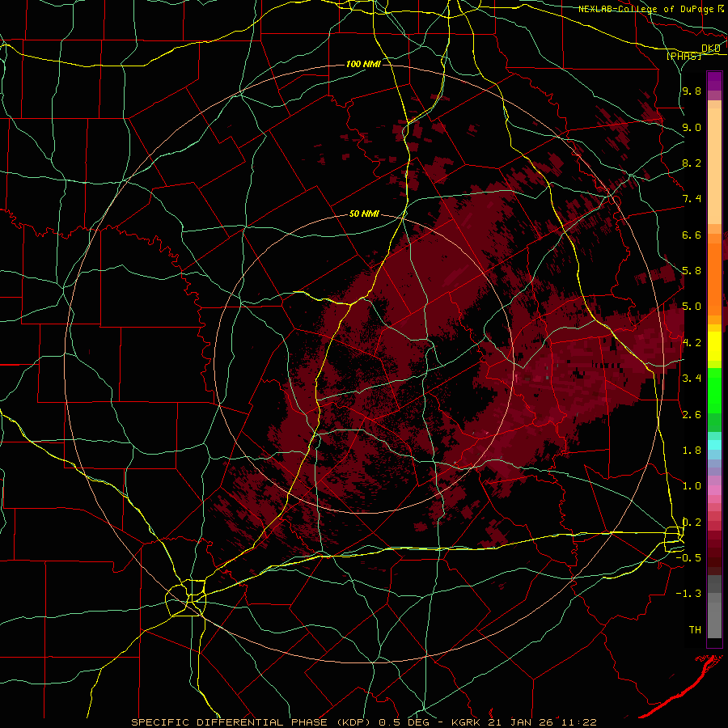Viewport: 728px width, 728px height.
Task: Click the purple top segment of color bar
Action: point(714,81)
